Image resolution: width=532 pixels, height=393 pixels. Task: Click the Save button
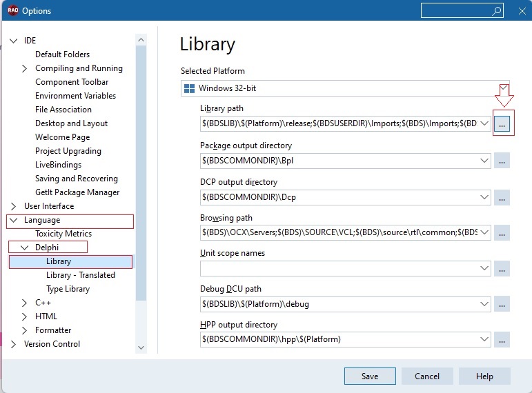coord(370,376)
